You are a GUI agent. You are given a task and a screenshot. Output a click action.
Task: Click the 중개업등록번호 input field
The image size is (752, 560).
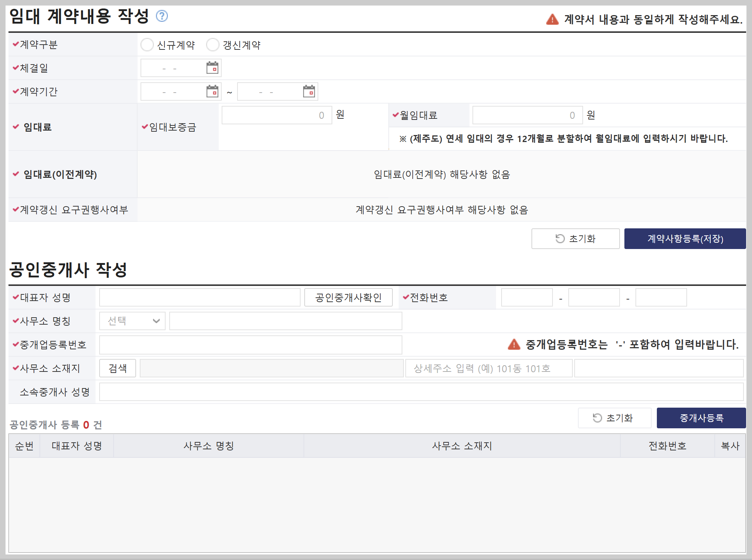coord(250,345)
